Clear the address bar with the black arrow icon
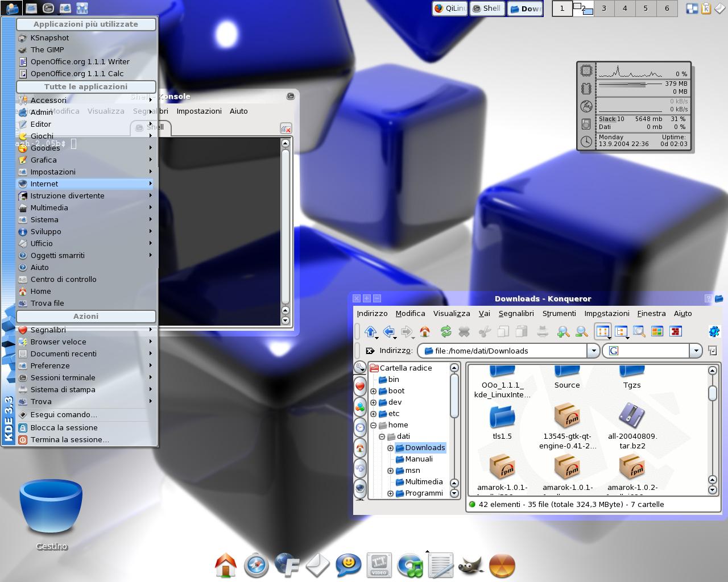This screenshot has height=582, width=728. coord(370,351)
